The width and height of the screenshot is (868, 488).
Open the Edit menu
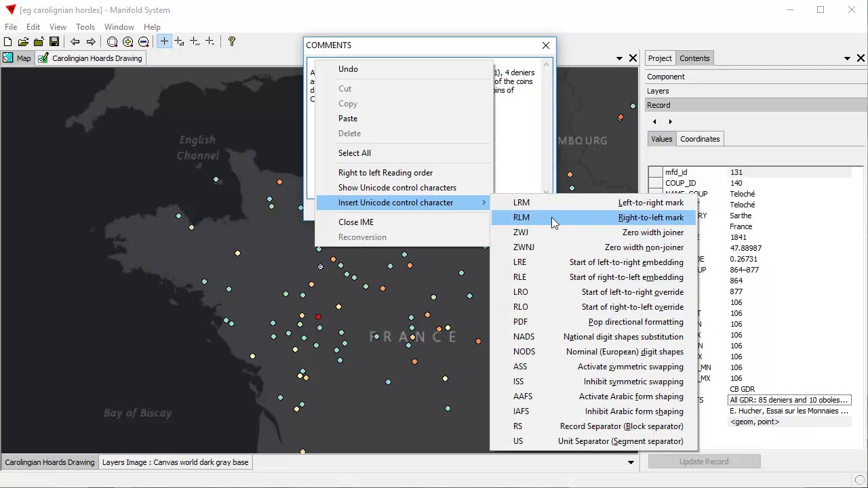tap(33, 27)
